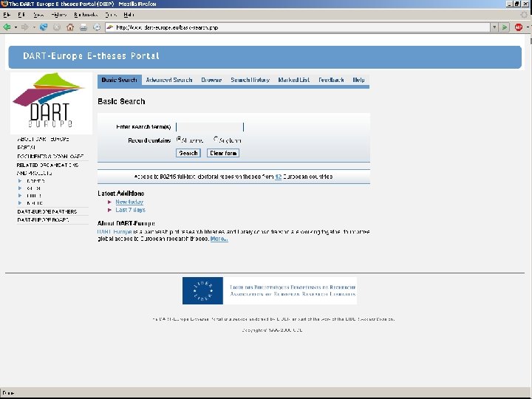Select the "Any term" radio button
532x399 pixels.
pyautogui.click(x=216, y=139)
